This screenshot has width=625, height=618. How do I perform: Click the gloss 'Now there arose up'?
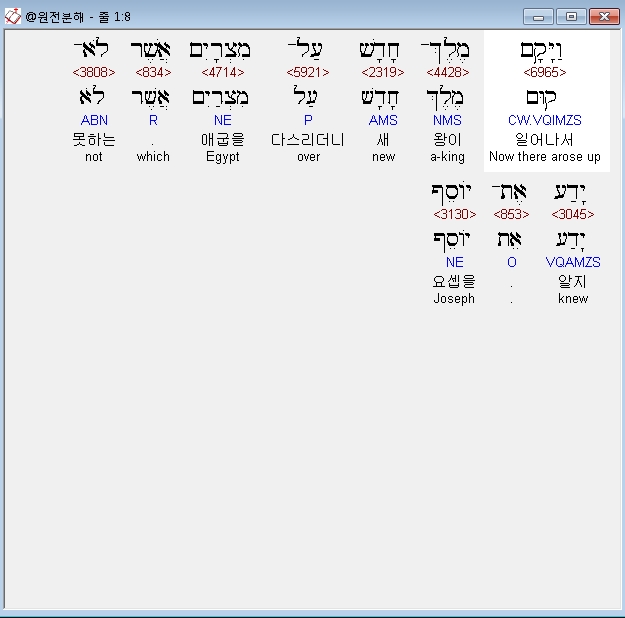tap(544, 157)
